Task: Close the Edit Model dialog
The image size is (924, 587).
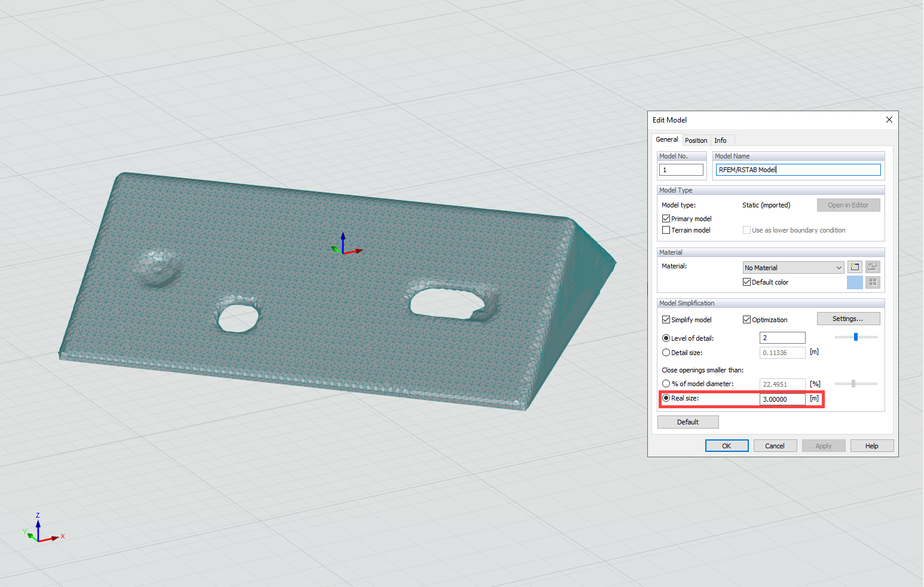Action: (889, 120)
